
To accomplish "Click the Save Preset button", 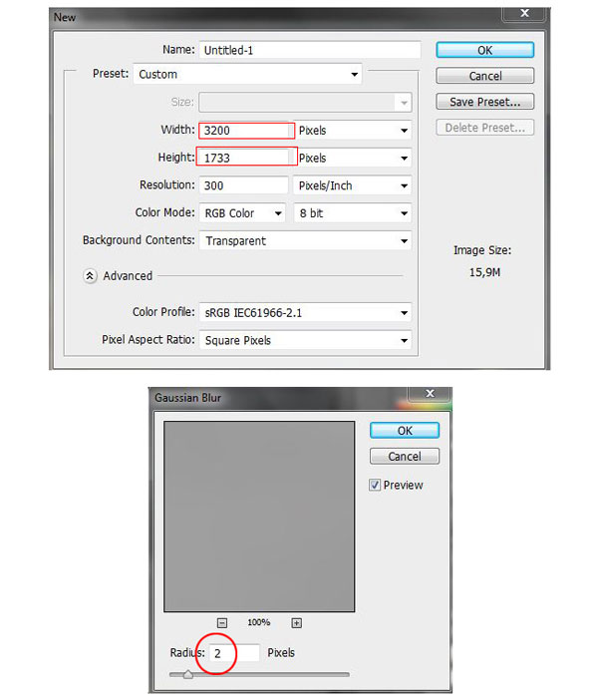I will pos(484,102).
